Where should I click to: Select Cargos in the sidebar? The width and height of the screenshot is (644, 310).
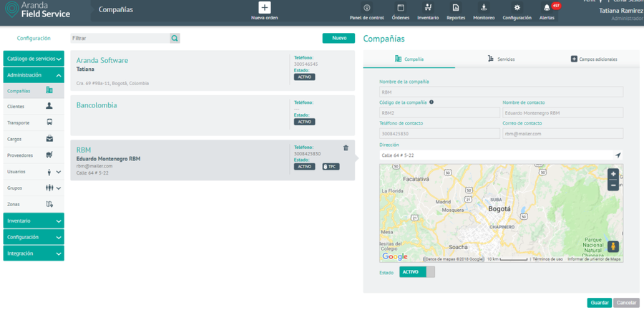tap(34, 139)
